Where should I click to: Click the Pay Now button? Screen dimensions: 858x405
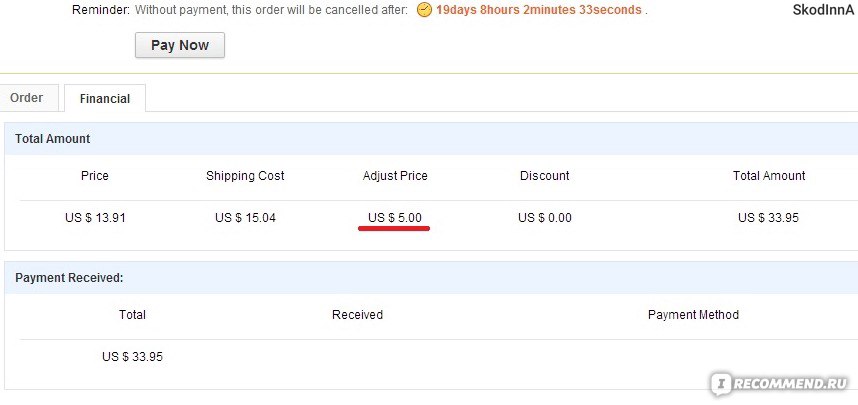[179, 45]
